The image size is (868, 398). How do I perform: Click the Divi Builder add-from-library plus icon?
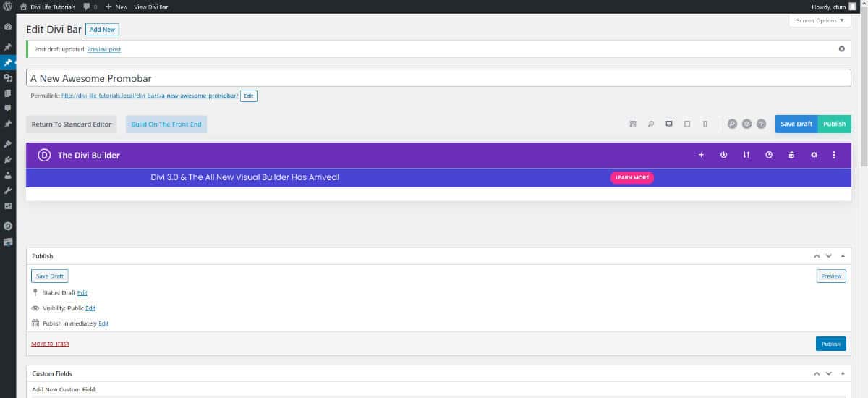pyautogui.click(x=701, y=155)
